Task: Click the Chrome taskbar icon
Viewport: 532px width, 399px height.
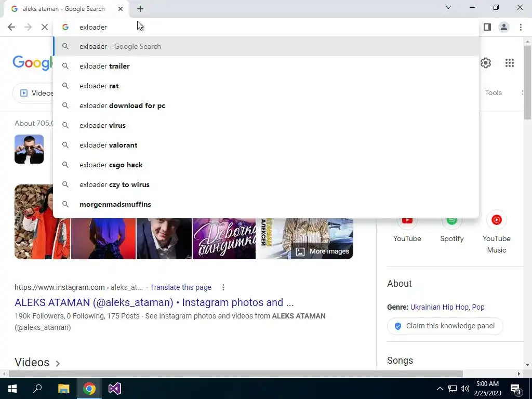Action: point(89,389)
